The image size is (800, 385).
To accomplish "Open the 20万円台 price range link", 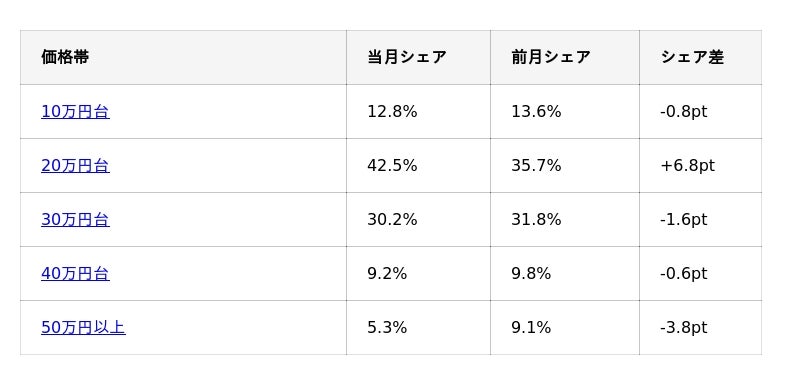I will pos(75,166).
